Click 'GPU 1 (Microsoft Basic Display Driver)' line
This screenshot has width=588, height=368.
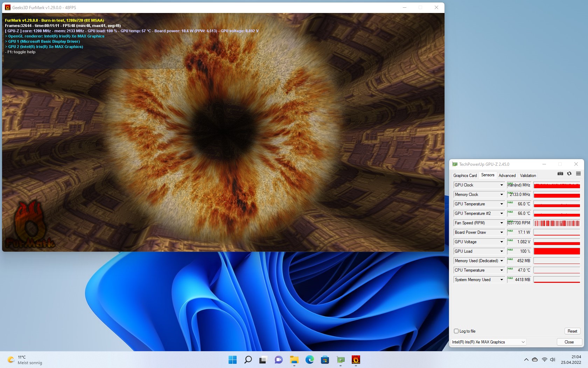point(42,41)
